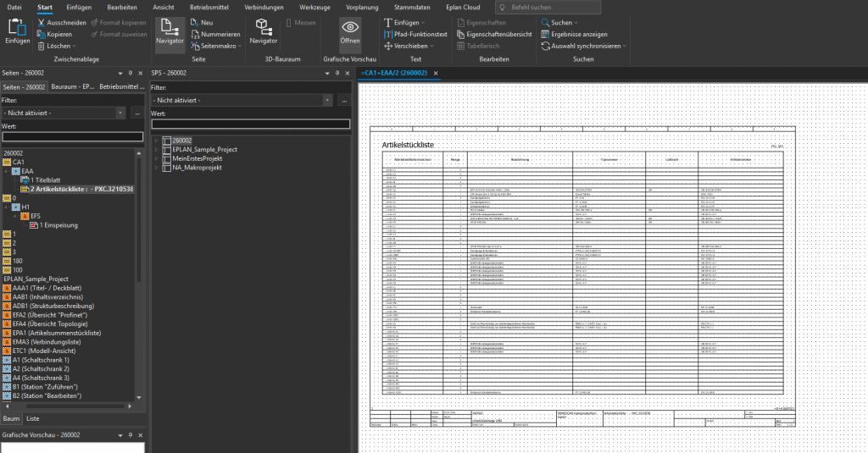
Task: Switch to the Liste tab
Action: 33,418
